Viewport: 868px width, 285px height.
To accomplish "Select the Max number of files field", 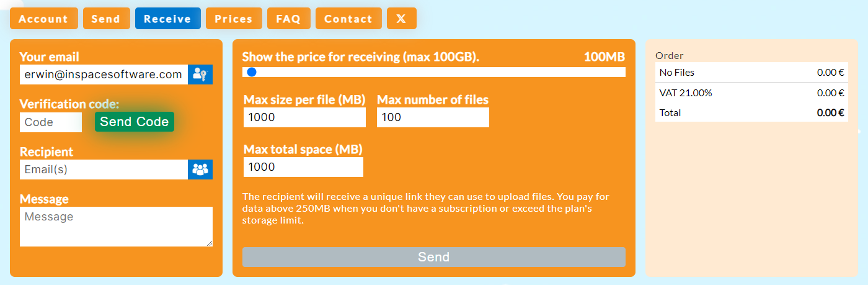I will (x=433, y=117).
